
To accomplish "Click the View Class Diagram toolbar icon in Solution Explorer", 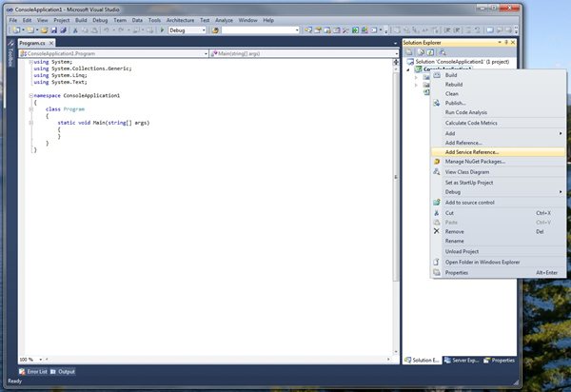I will (443, 52).
